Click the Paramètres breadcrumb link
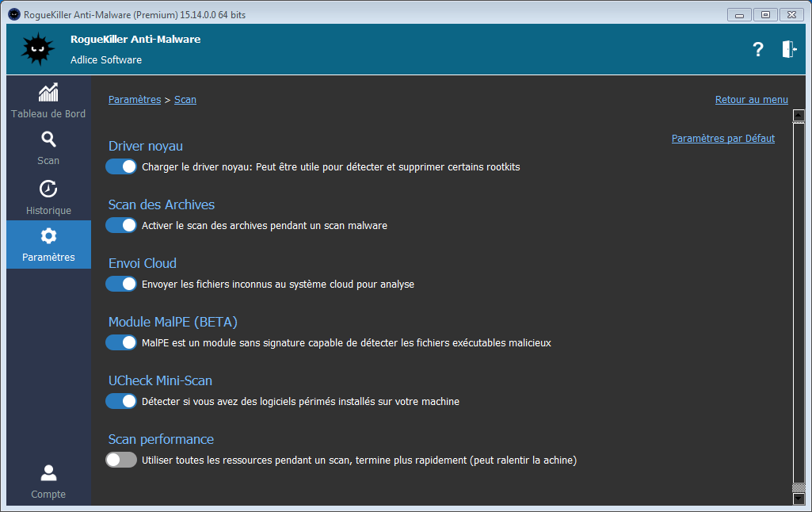This screenshot has width=812, height=512. pyautogui.click(x=135, y=100)
